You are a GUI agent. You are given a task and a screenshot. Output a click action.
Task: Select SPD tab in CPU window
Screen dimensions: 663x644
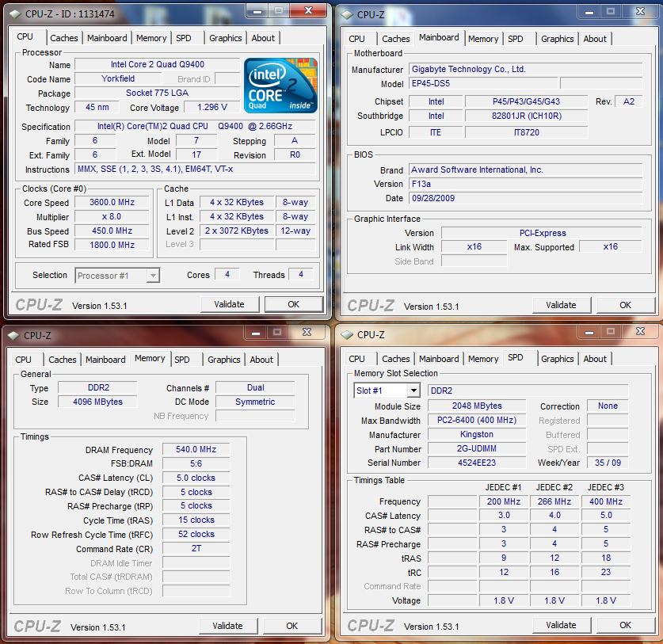[184, 38]
